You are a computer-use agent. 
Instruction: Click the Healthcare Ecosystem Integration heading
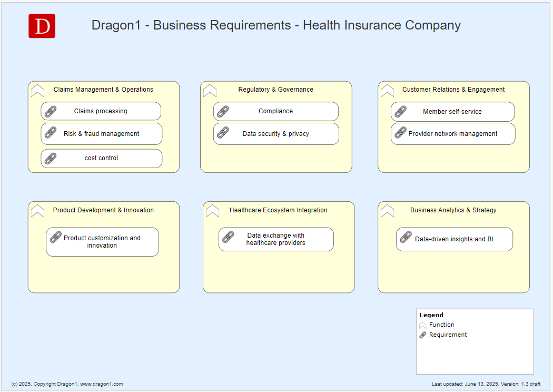[278, 210]
